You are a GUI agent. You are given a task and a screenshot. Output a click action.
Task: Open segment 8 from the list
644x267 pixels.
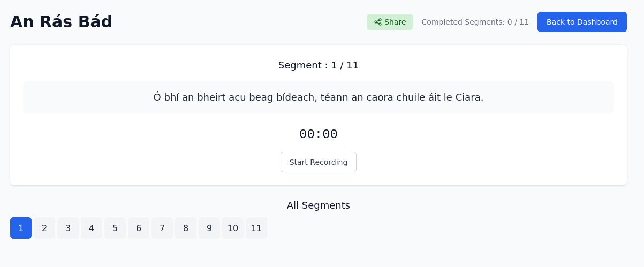click(186, 228)
